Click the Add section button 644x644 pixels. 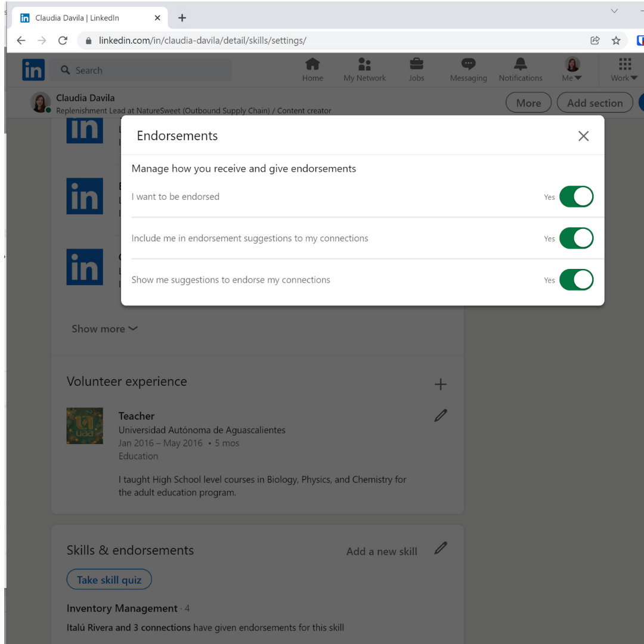pyautogui.click(x=595, y=103)
